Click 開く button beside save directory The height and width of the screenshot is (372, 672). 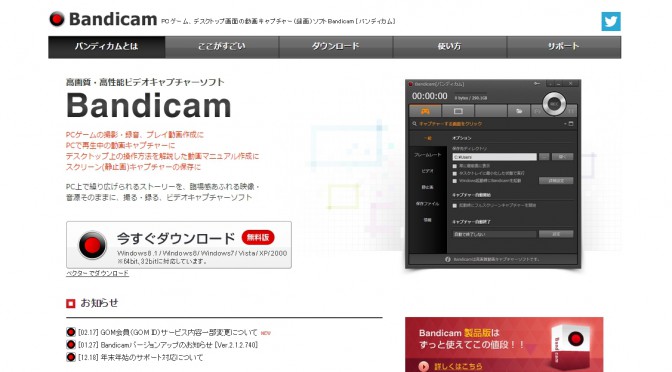coord(562,157)
